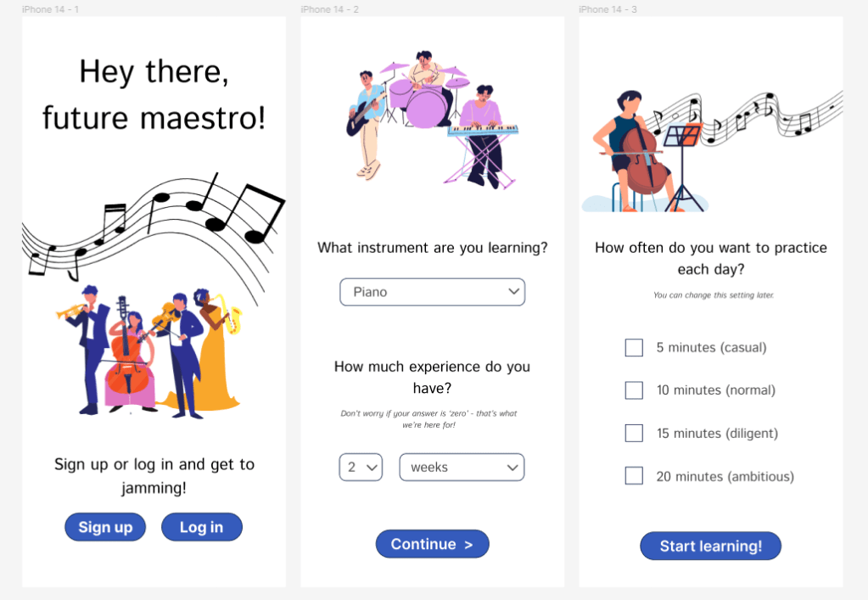The image size is (868, 600).
Task: Click the orchestra quartet illustration
Action: click(x=149, y=351)
